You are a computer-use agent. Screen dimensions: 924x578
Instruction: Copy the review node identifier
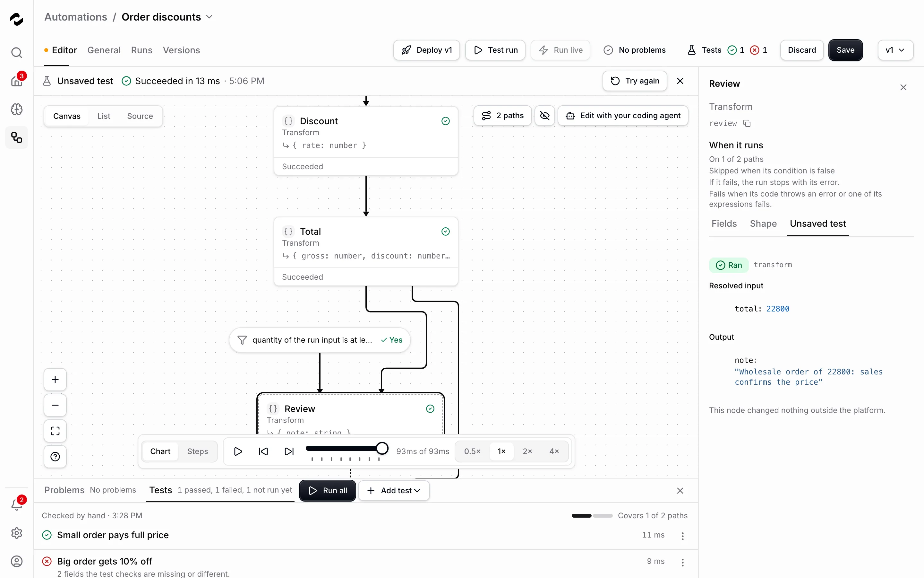[x=747, y=123]
